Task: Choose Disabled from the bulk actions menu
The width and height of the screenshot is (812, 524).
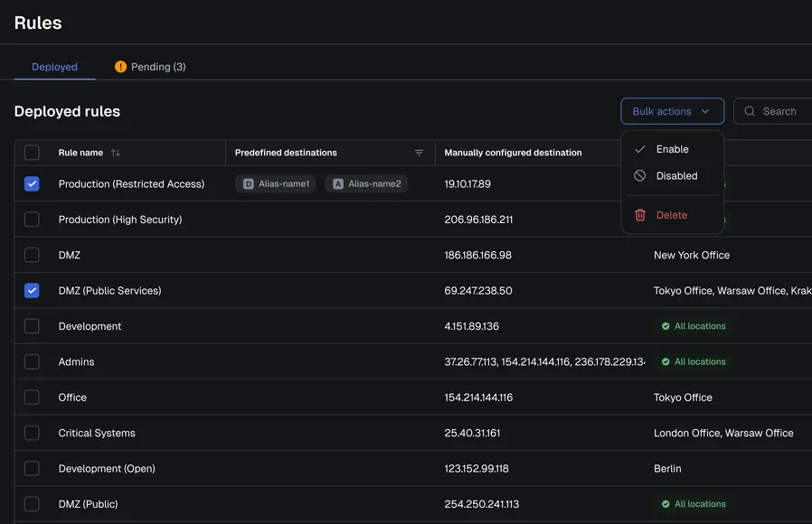Action: point(672,176)
